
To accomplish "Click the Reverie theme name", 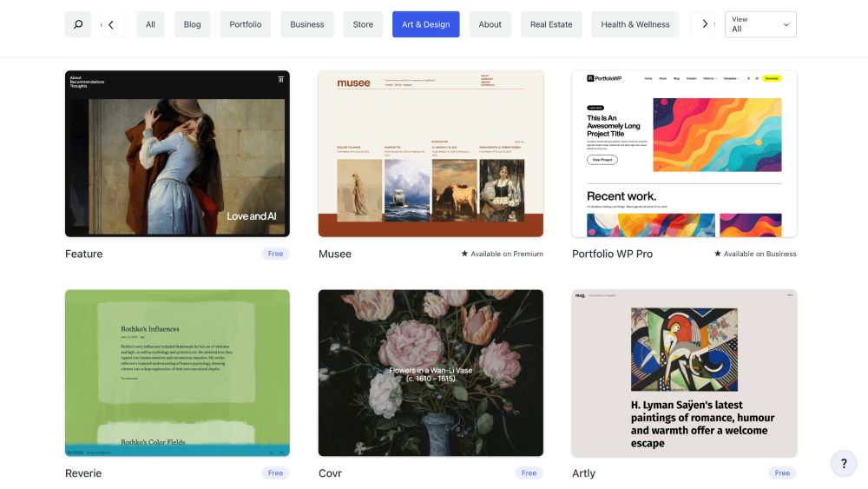I will [x=83, y=473].
